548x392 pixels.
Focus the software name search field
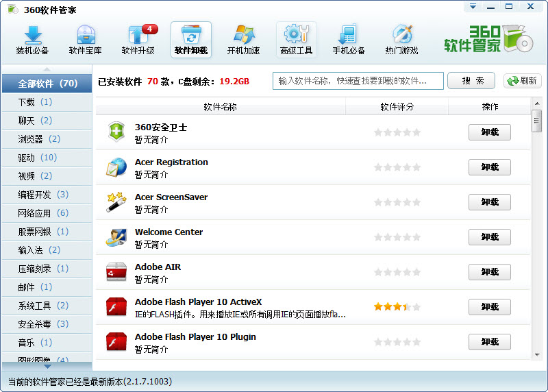pos(358,81)
